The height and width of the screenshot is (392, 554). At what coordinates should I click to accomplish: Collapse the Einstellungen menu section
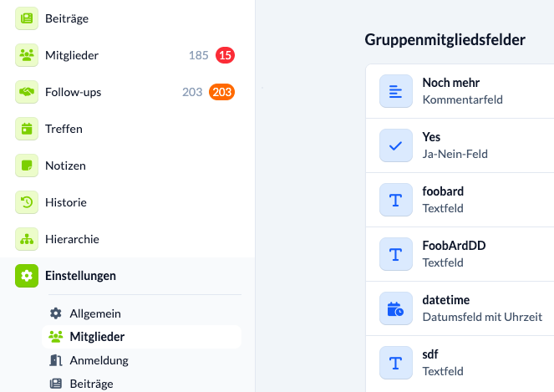click(80, 276)
